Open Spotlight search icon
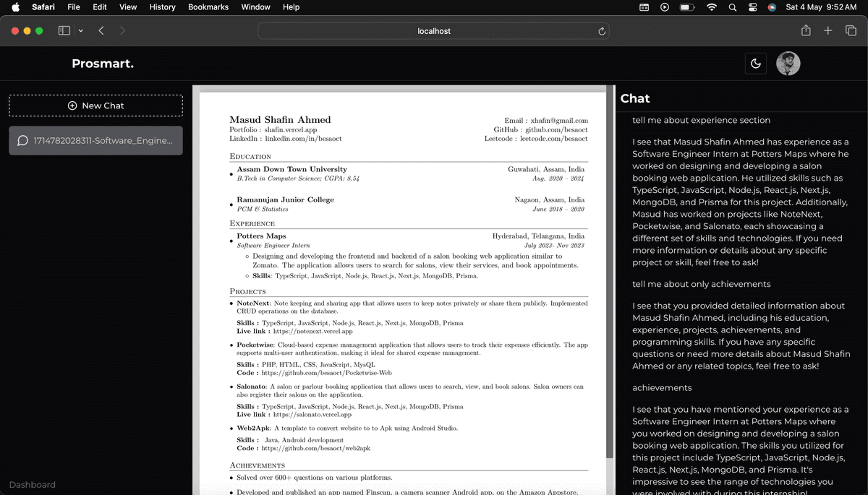This screenshot has width=868, height=495. (733, 7)
